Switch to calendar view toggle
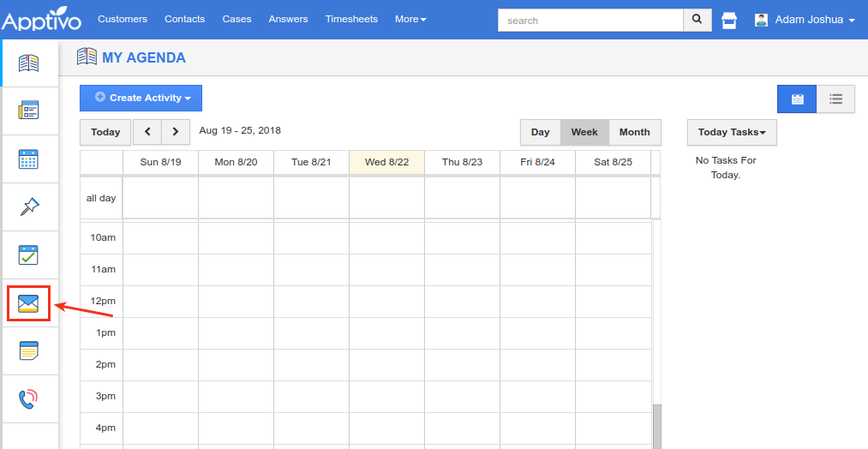This screenshot has height=449, width=868. pyautogui.click(x=797, y=99)
